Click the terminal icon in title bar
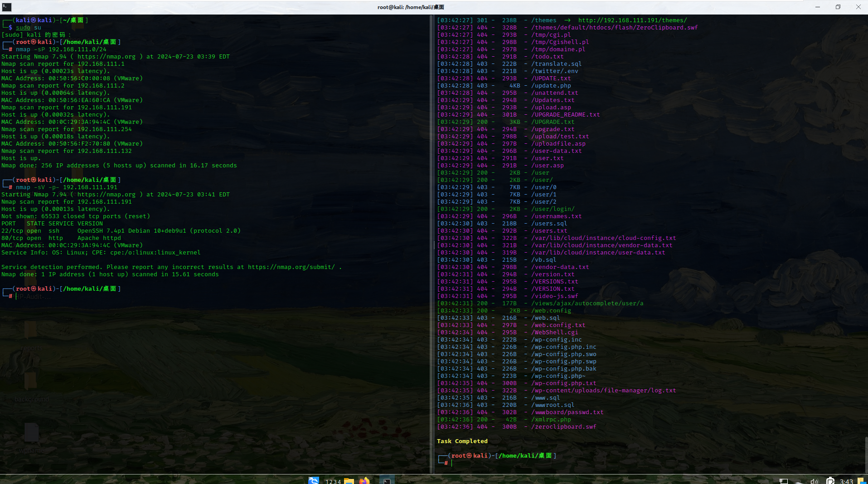 6,7
